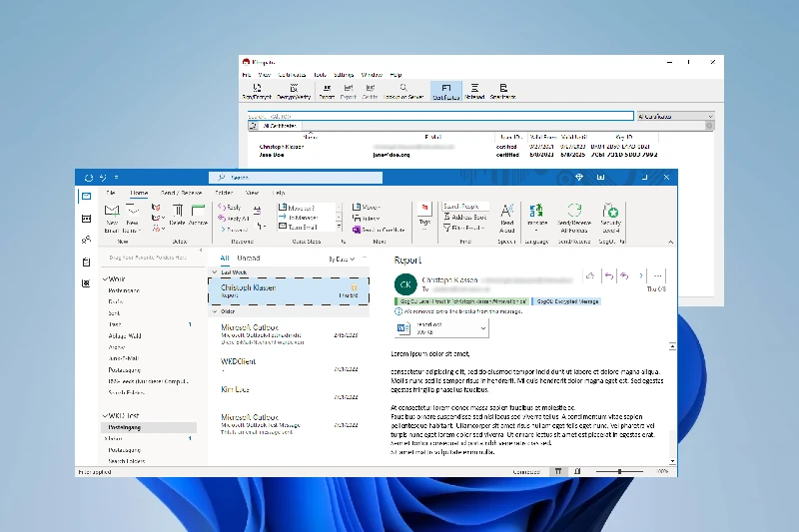Select the WKDClient message in the list
The height and width of the screenshot is (532, 799).
coord(289,365)
